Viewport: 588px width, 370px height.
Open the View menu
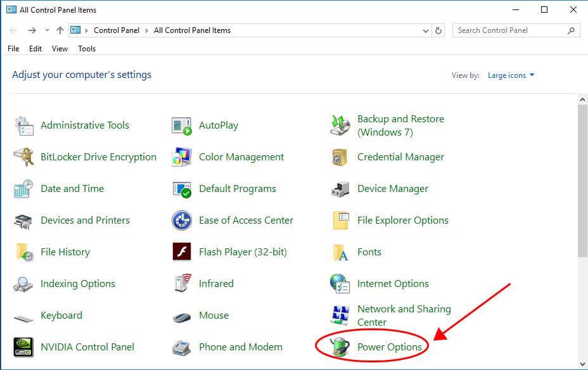(60, 49)
